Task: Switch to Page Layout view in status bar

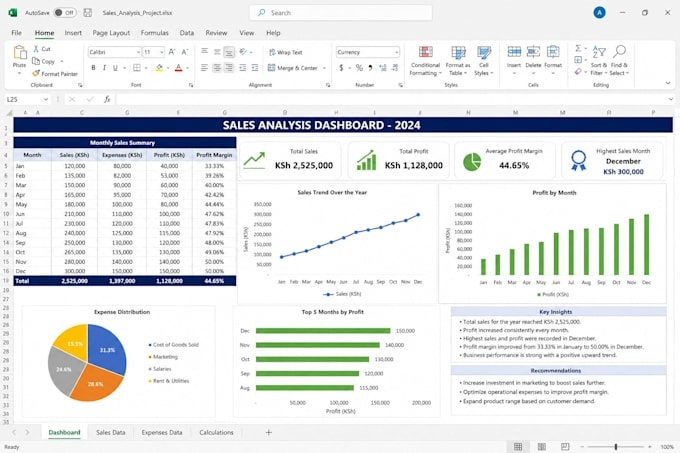Action: [x=542, y=446]
